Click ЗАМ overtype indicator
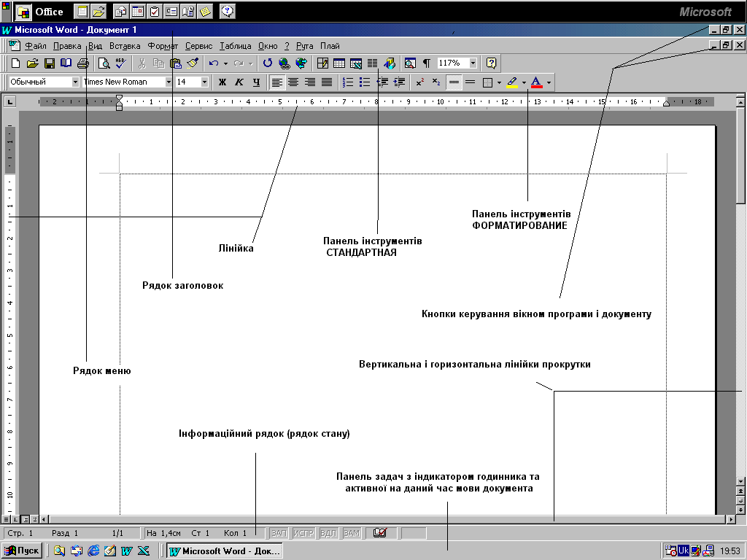 point(352,533)
